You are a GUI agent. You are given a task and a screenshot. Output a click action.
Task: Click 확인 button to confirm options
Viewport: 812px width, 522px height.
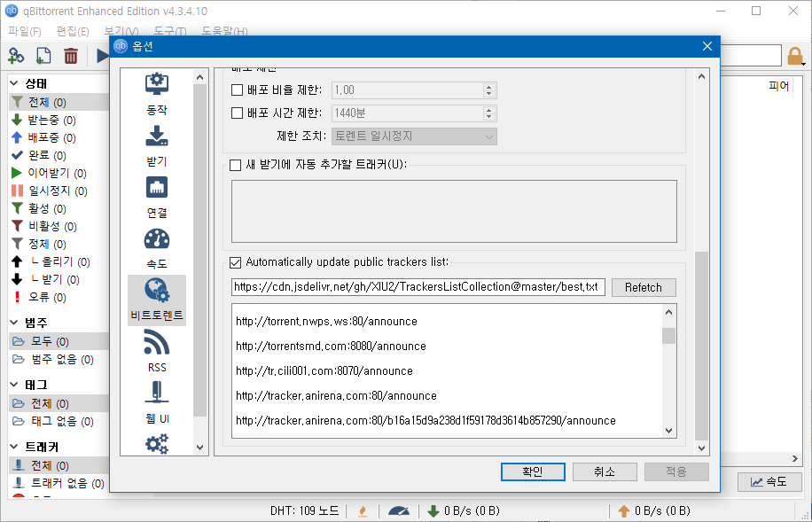point(533,471)
